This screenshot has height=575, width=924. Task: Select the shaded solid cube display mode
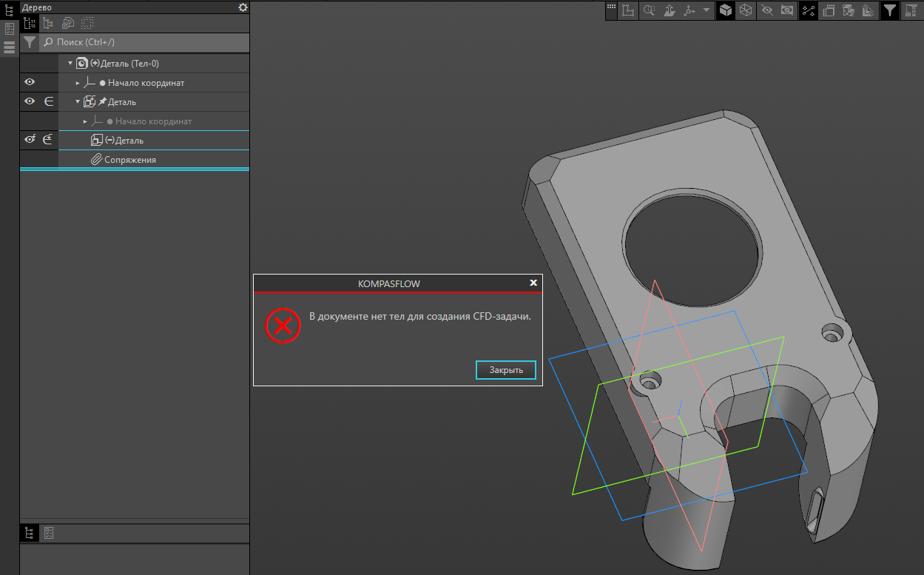[x=726, y=10]
